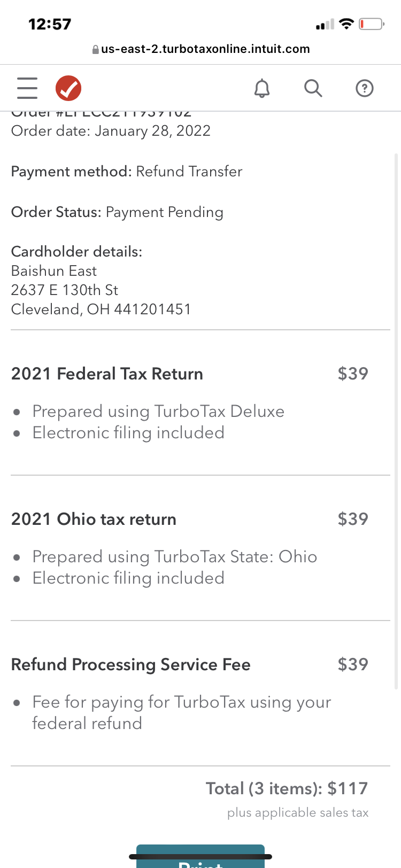The height and width of the screenshot is (868, 401).
Task: Tap the Wi-Fi status icon
Action: tap(346, 24)
